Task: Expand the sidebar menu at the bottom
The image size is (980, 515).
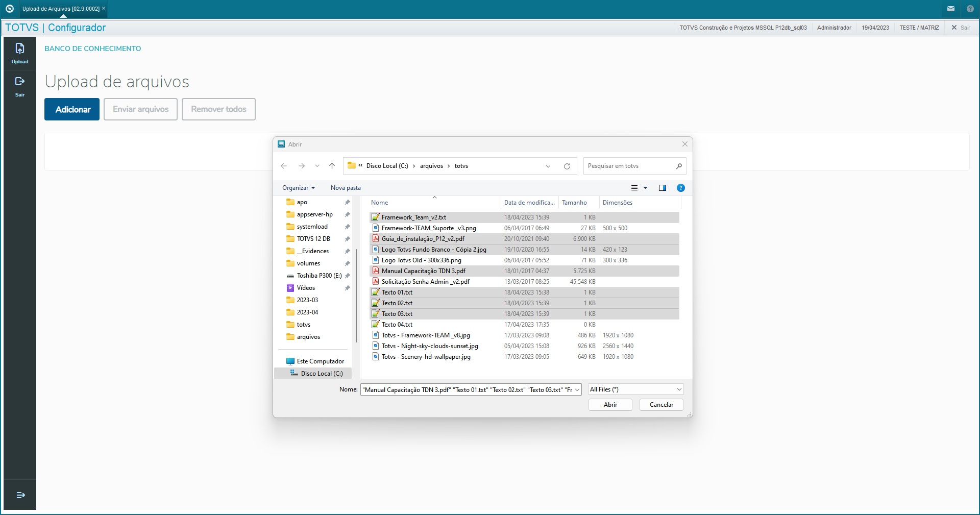Action: (x=20, y=495)
